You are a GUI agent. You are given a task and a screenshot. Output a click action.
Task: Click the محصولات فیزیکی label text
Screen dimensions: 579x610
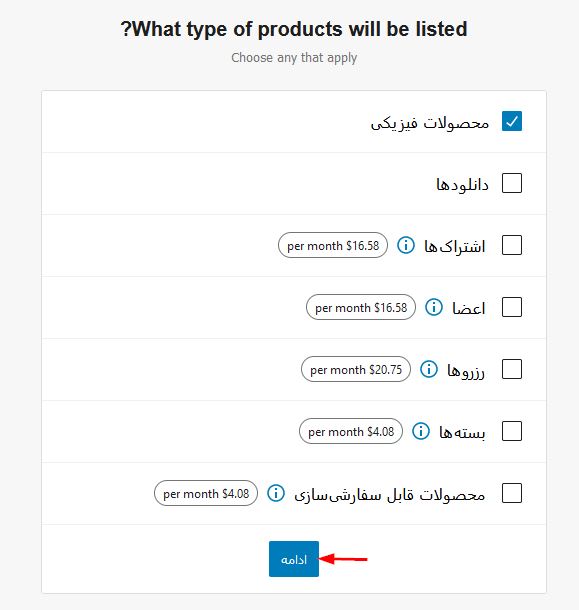point(430,123)
